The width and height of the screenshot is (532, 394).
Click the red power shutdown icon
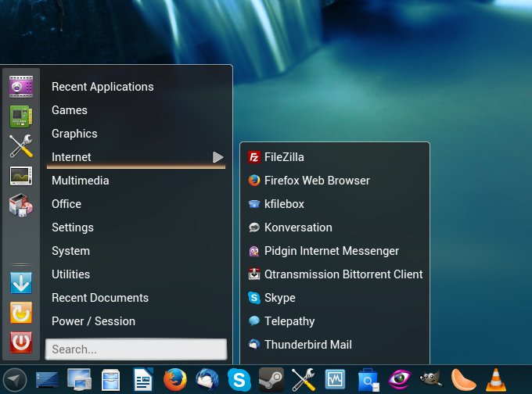click(21, 342)
